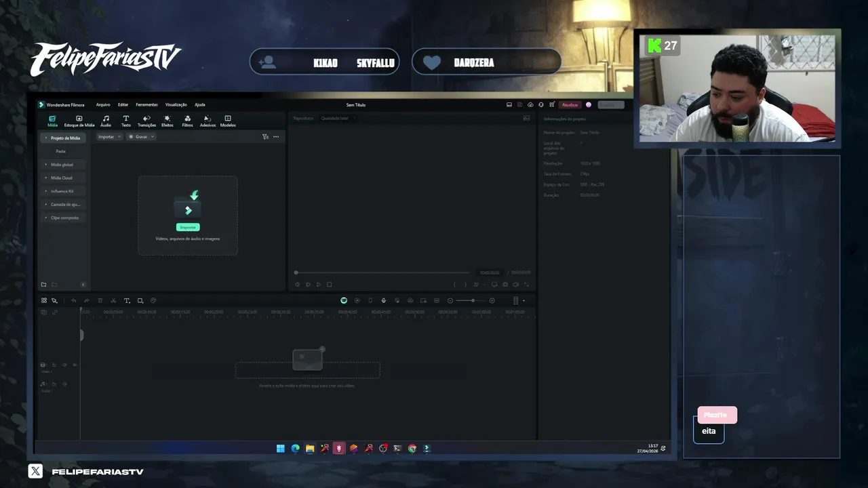Open Google Chrome from taskbar

(412, 448)
